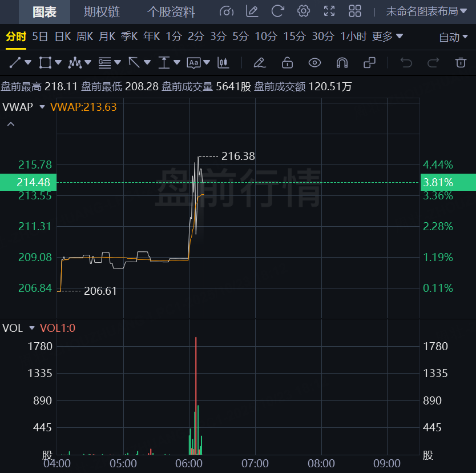The width and height of the screenshot is (476, 473).
Task: Switch to the 图表 tab
Action: click(45, 12)
